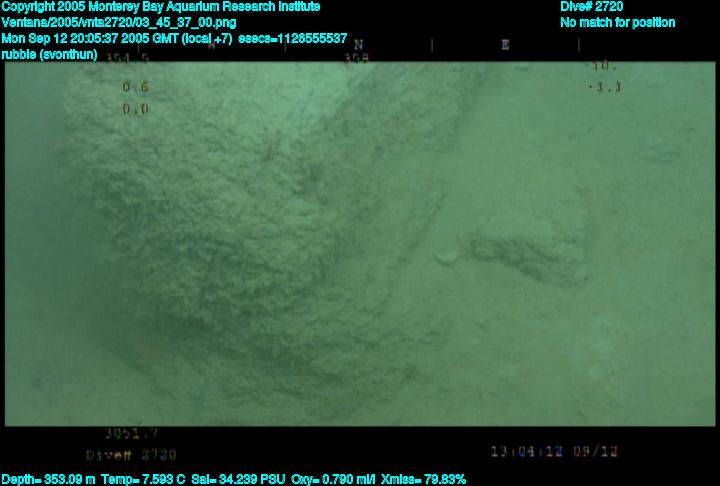720x486 pixels.
Task: Click the E marker on compass strip
Action: tap(505, 45)
